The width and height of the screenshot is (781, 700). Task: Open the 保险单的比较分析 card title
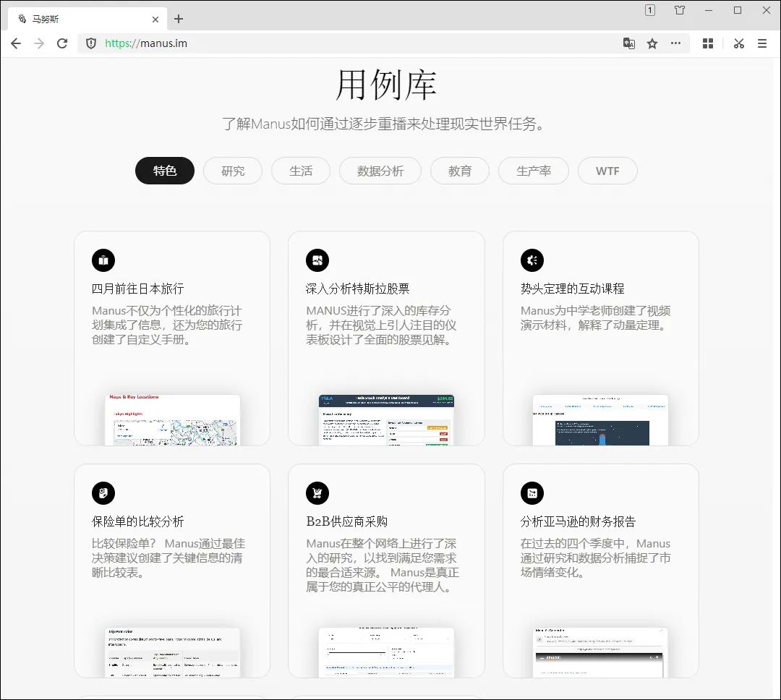pyautogui.click(x=138, y=521)
